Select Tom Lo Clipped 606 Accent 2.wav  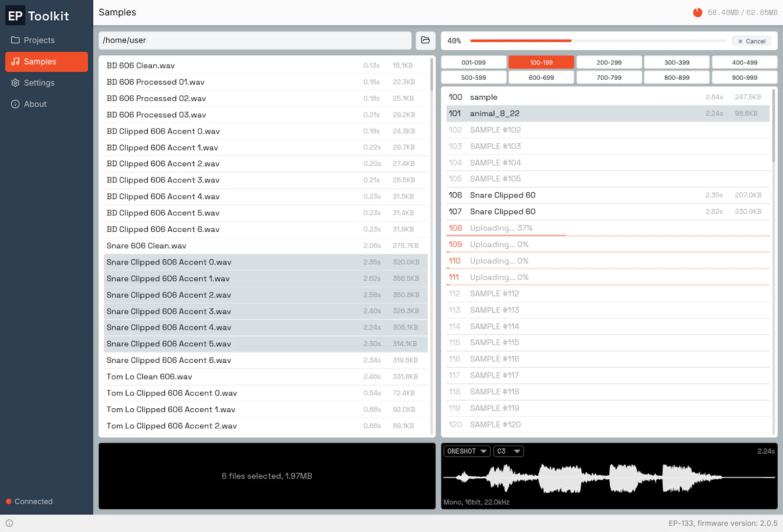pyautogui.click(x=266, y=426)
